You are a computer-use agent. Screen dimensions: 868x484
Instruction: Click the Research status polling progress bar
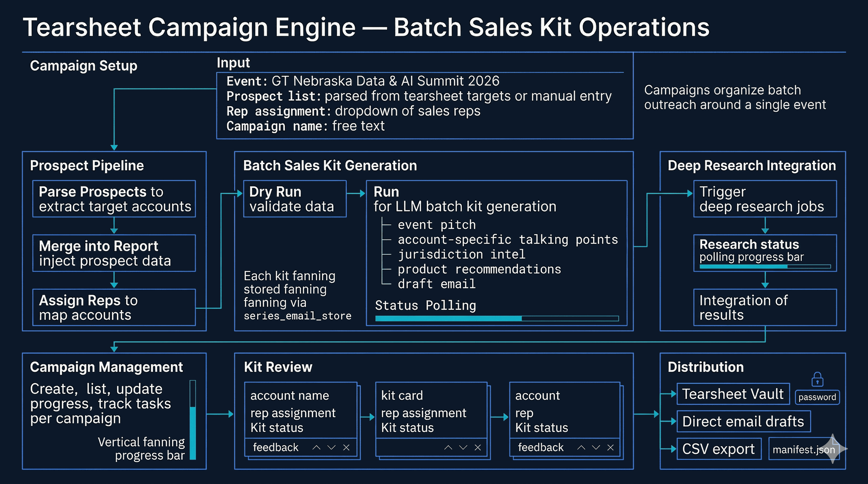click(x=765, y=267)
